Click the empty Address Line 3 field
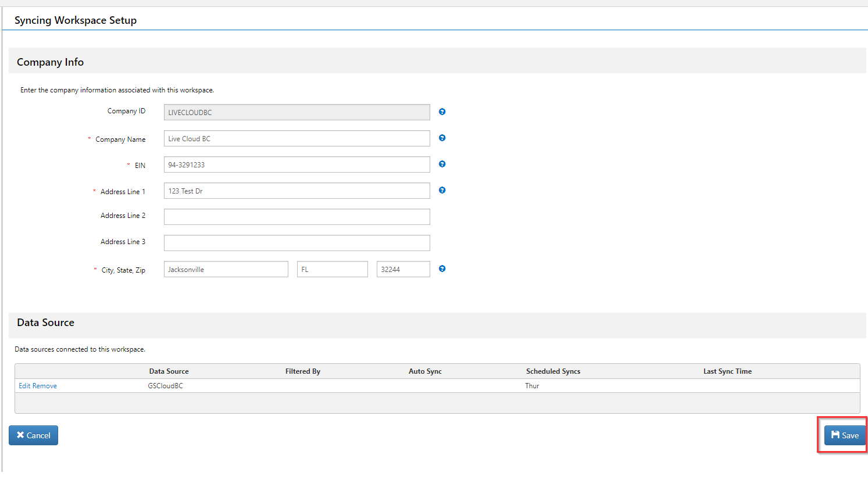868x501 pixels. (x=297, y=243)
